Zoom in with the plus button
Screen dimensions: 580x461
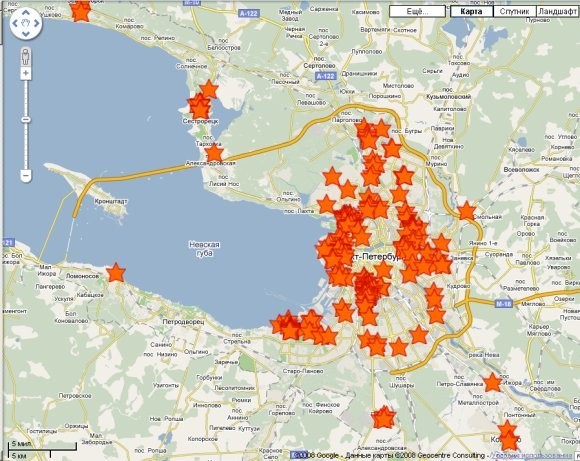click(x=26, y=73)
